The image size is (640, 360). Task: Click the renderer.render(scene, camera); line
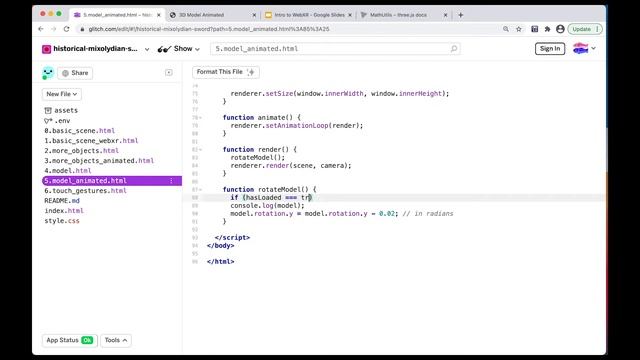coord(291,166)
